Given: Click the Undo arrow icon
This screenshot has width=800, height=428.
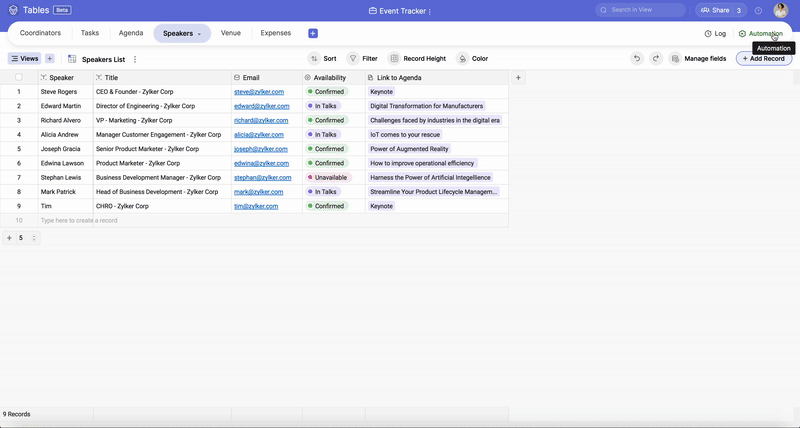Looking at the screenshot, I should pyautogui.click(x=637, y=59).
